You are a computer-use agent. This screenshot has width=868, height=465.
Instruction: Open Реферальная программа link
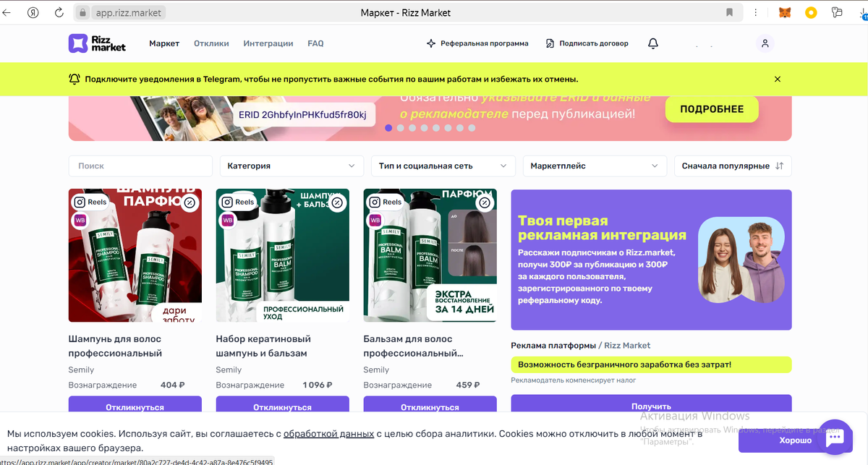478,43
